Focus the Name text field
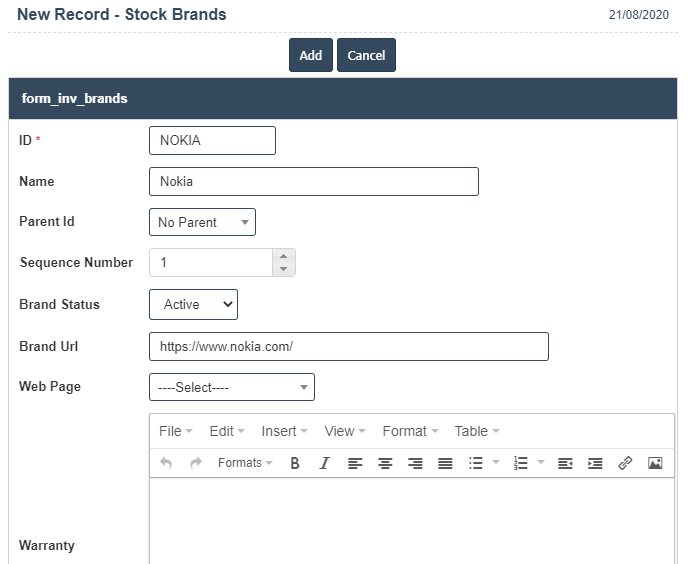The image size is (693, 564). click(313, 181)
